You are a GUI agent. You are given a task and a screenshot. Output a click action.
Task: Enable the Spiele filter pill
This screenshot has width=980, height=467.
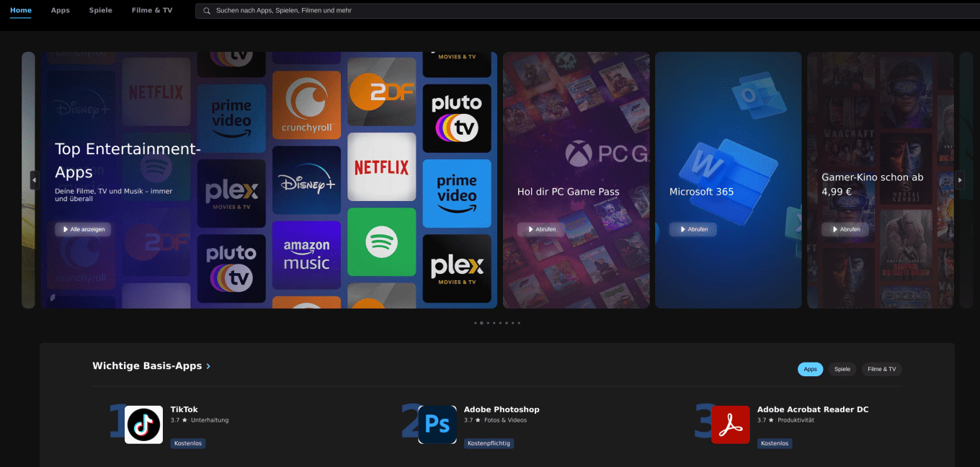click(842, 369)
